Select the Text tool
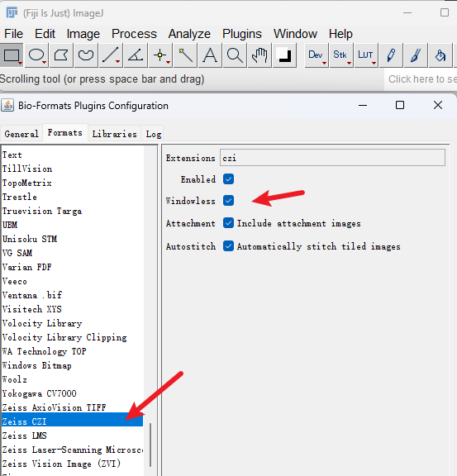Image resolution: width=457 pixels, height=476 pixels. pyautogui.click(x=210, y=55)
